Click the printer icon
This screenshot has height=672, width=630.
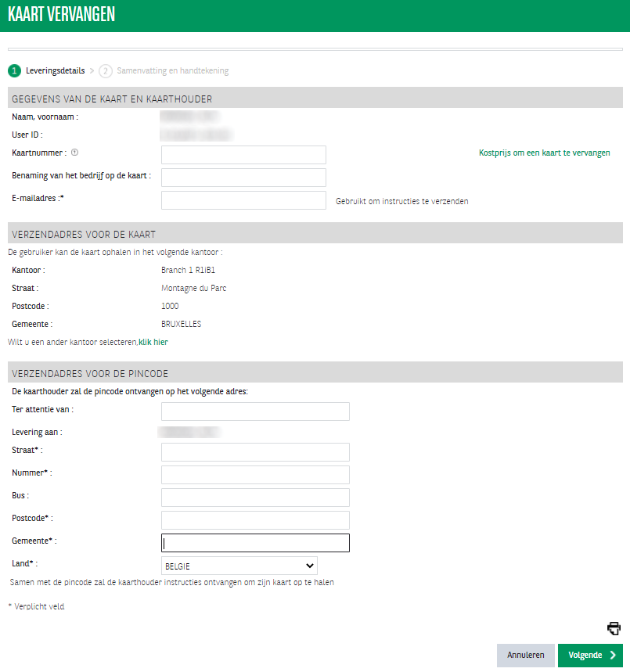(x=614, y=628)
